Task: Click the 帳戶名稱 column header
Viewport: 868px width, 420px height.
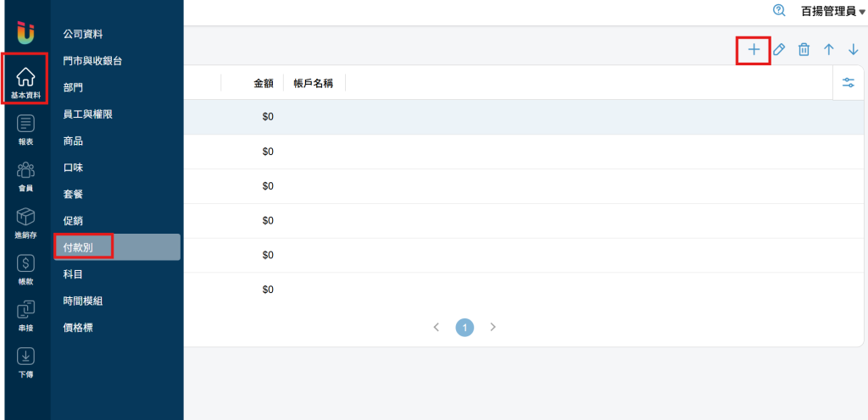Action: click(314, 83)
